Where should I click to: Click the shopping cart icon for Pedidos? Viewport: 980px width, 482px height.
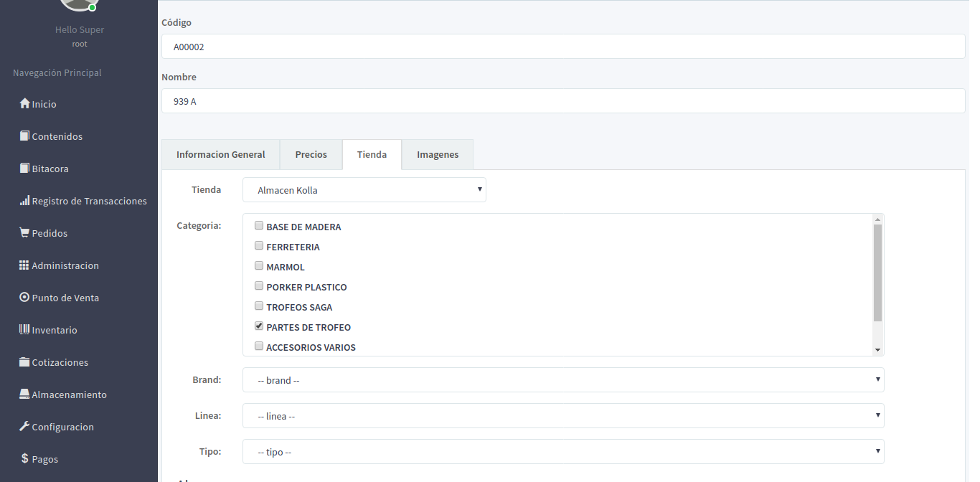(24, 233)
